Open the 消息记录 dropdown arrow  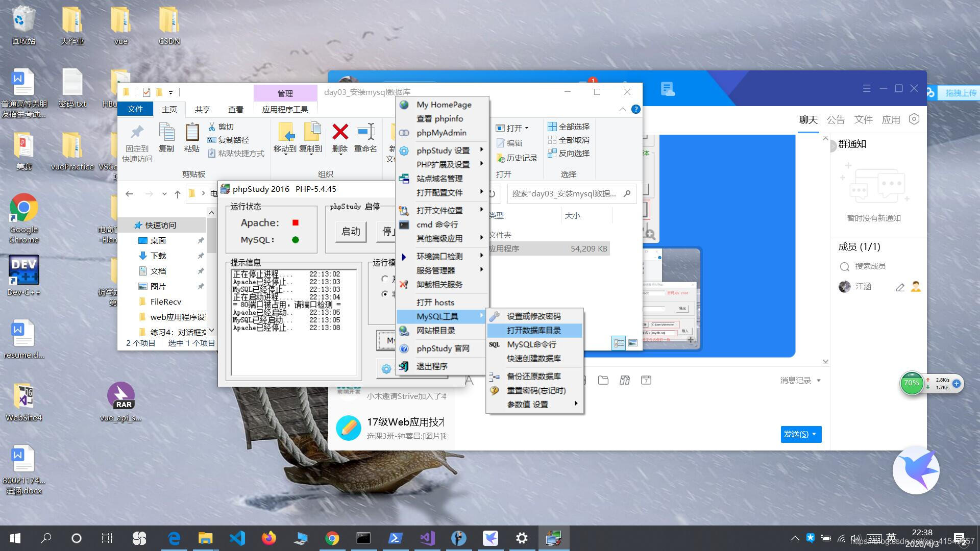[819, 381]
